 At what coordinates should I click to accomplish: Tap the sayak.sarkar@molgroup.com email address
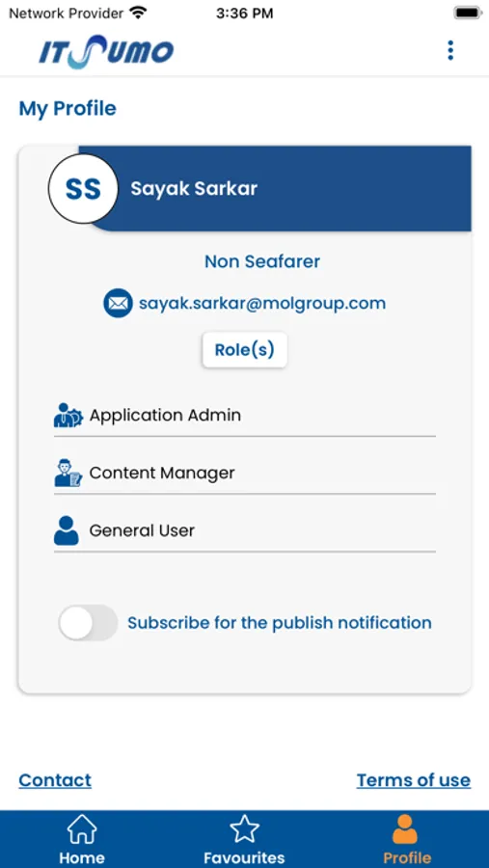(262, 304)
